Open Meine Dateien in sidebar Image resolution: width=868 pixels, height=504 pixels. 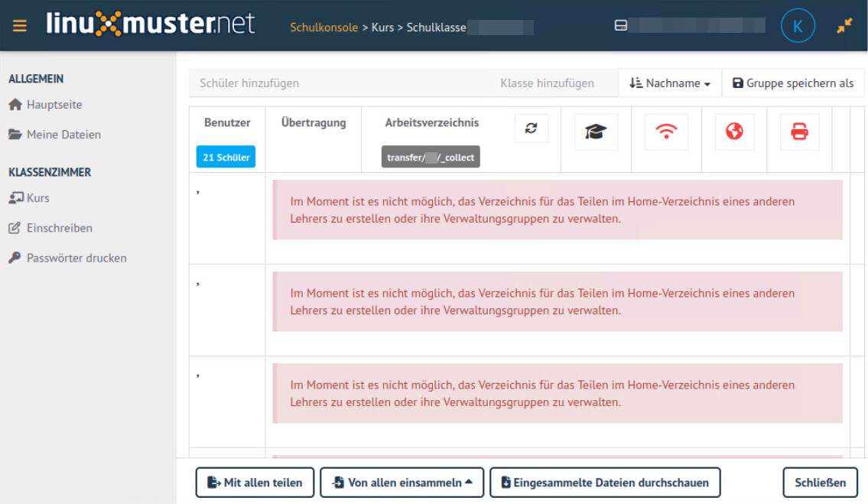point(63,135)
